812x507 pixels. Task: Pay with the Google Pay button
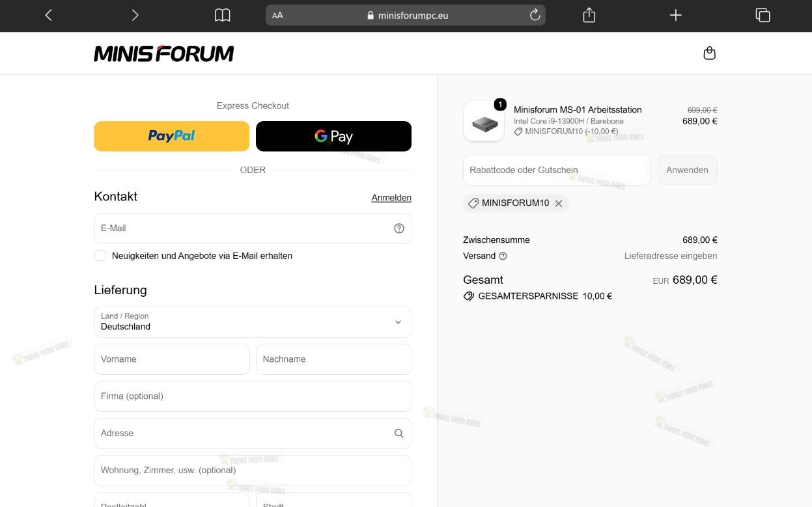tap(333, 136)
